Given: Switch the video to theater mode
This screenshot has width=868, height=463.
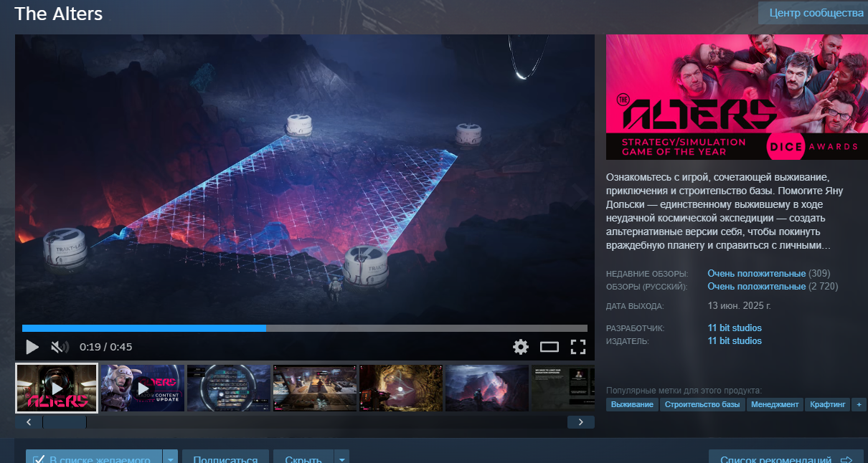Looking at the screenshot, I should (549, 347).
